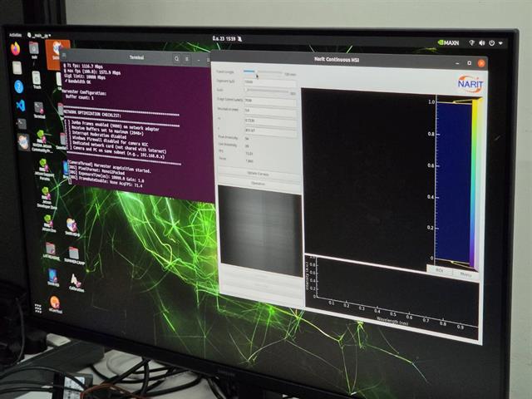The height and width of the screenshot is (399, 532).
Task: Open the Jetson Support Forums desktop icon
Action: click(x=44, y=169)
